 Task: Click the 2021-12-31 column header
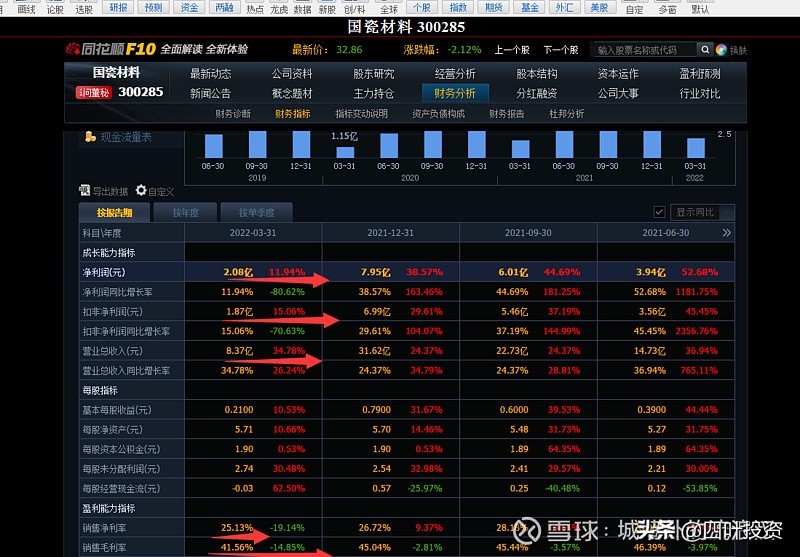coord(390,233)
